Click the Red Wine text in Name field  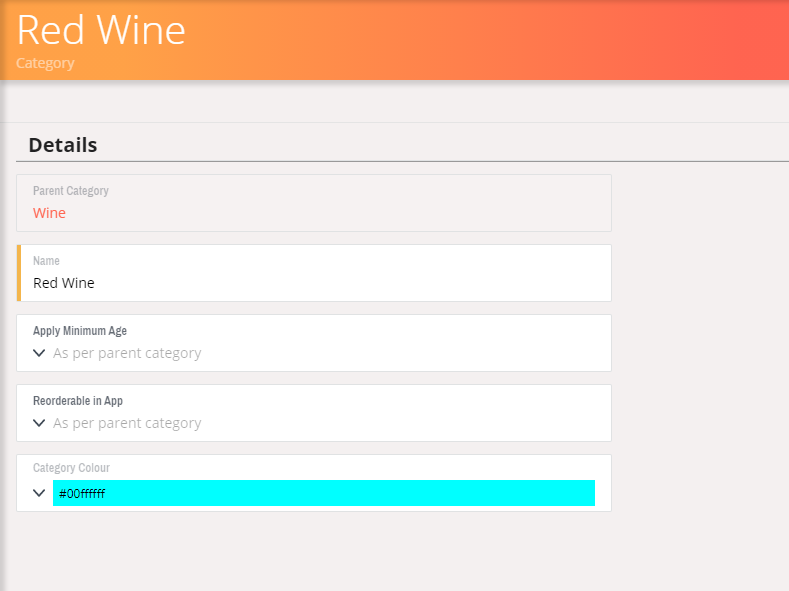pos(64,283)
